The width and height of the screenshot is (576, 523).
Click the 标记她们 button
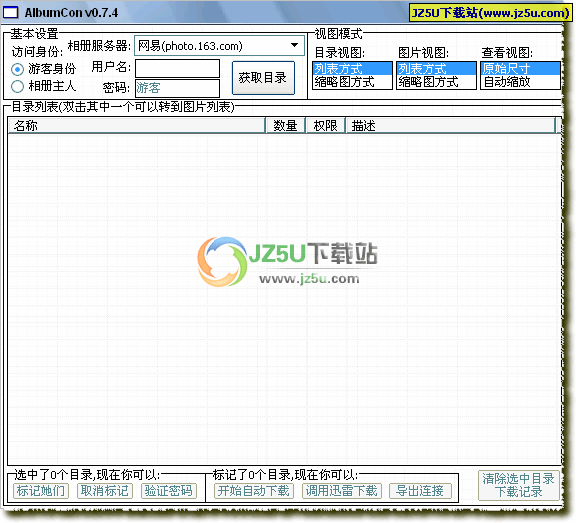pyautogui.click(x=41, y=491)
